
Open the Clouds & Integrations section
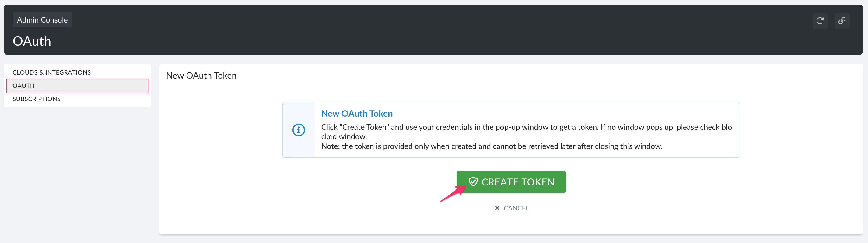pyautogui.click(x=51, y=72)
